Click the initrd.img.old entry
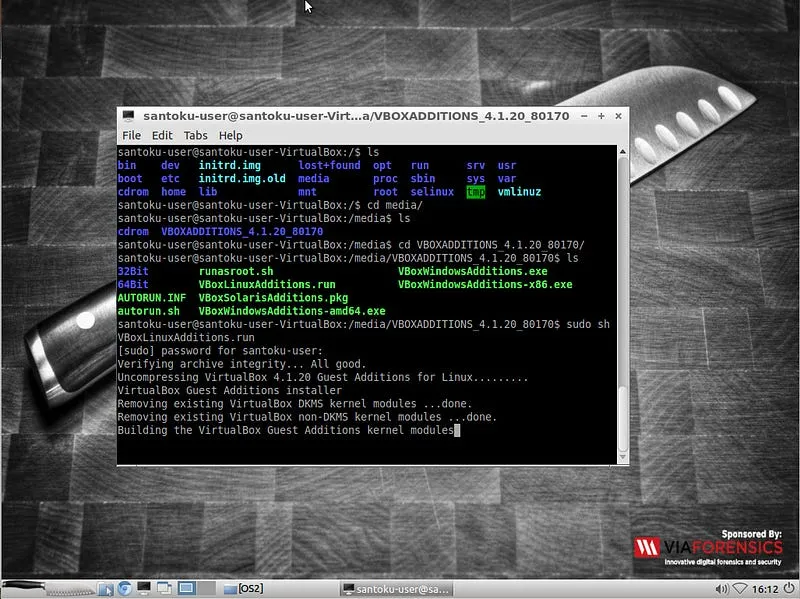 242,179
